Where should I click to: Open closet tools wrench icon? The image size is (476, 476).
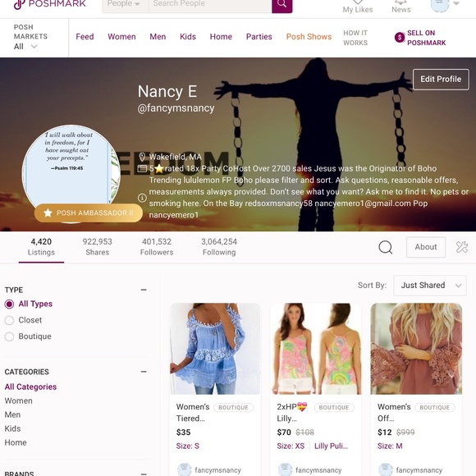[462, 247]
